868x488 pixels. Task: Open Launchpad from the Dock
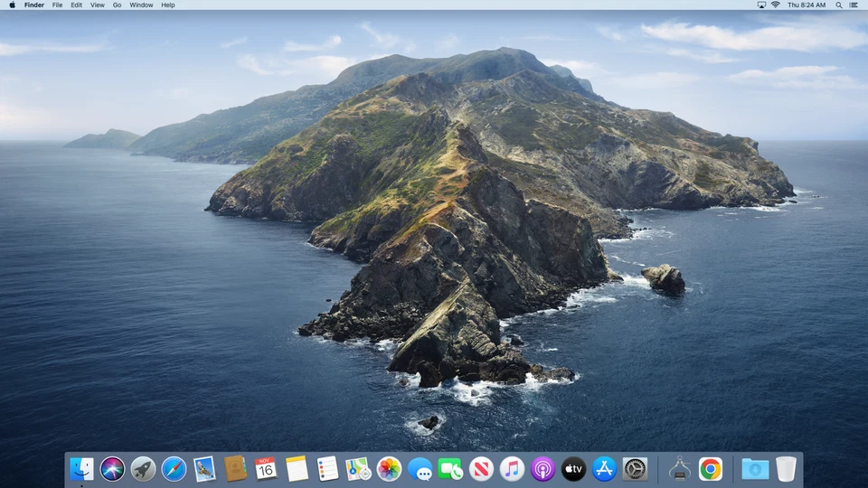pos(143,468)
